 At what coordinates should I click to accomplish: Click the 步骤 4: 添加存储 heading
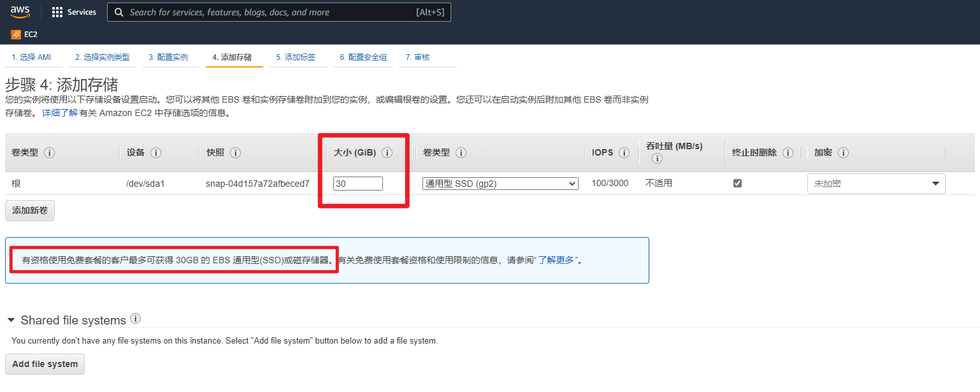click(62, 85)
